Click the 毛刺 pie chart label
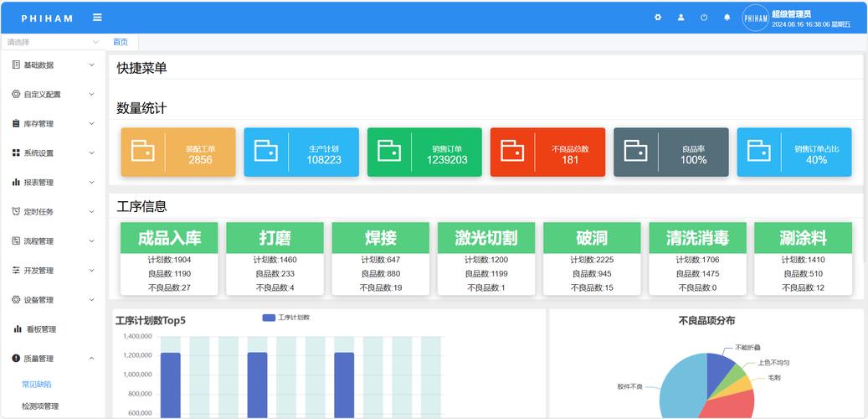The width and height of the screenshot is (868, 419). coord(774,377)
